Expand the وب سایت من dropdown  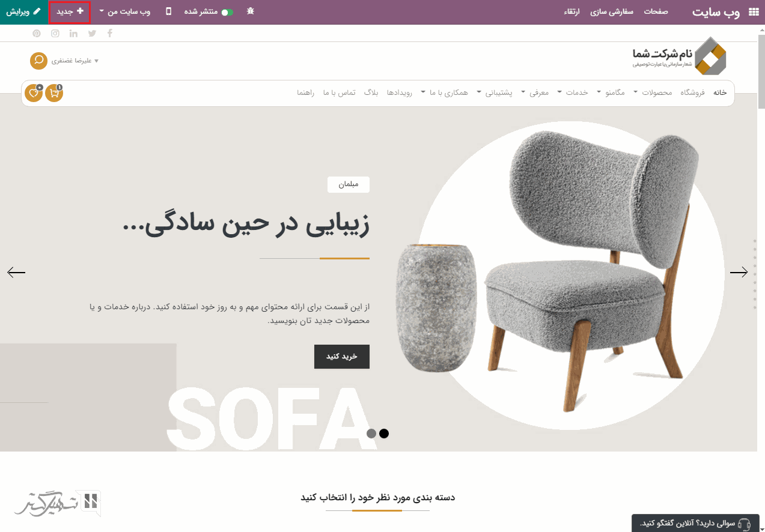124,11
